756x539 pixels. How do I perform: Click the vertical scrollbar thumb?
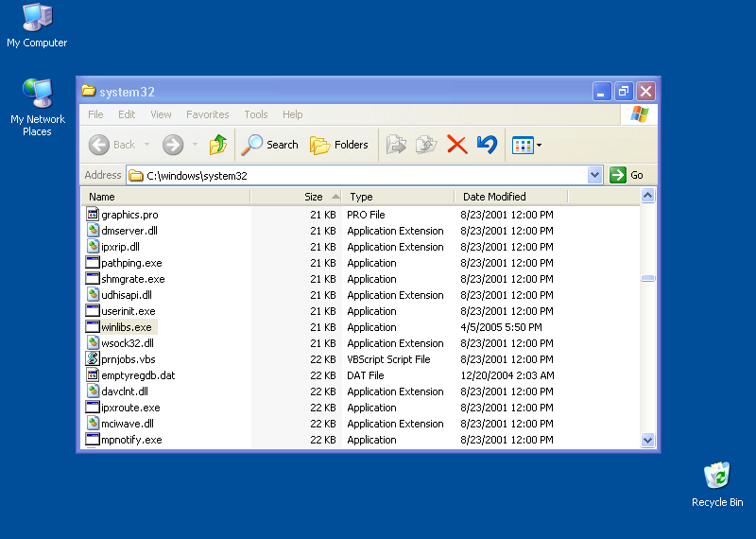[647, 278]
